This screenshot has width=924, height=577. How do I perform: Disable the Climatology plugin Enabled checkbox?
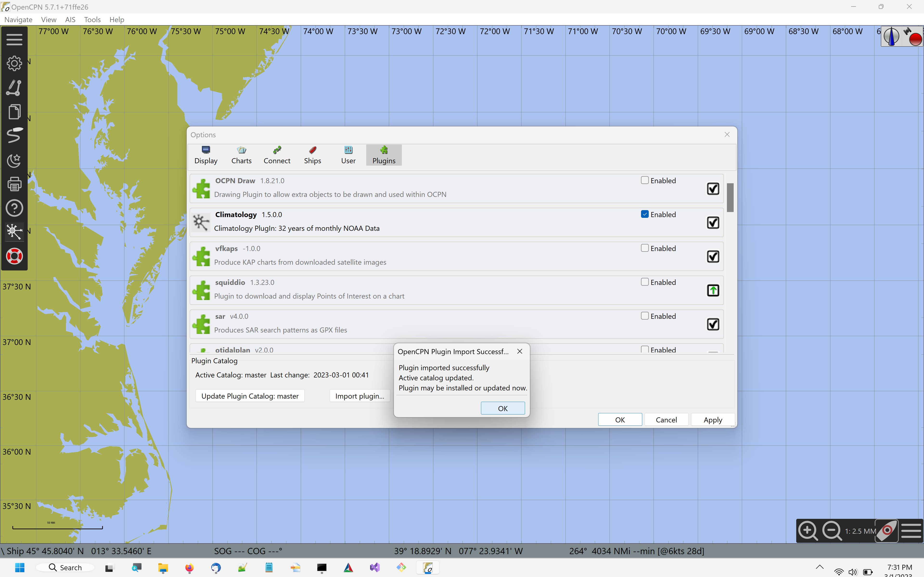645,214
